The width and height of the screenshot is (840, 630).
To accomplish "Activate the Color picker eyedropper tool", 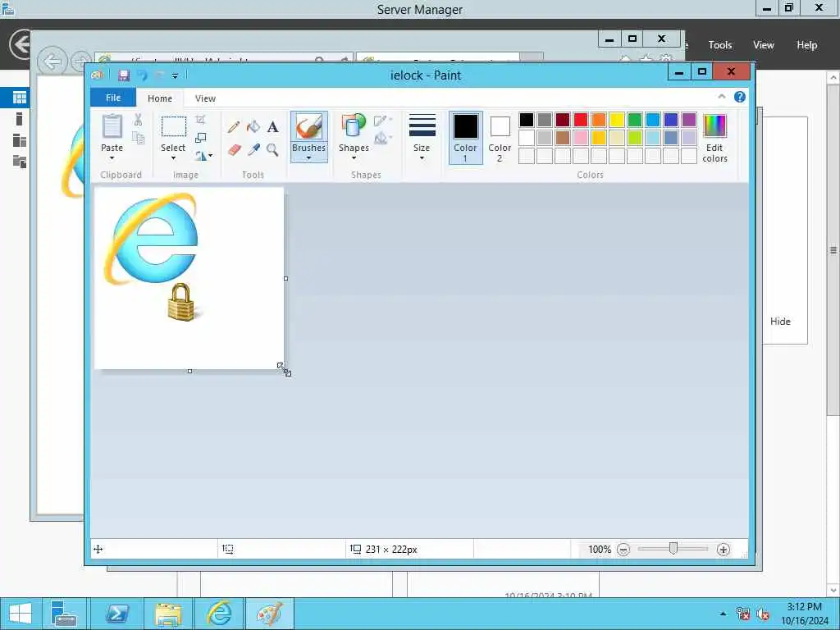I will pyautogui.click(x=253, y=149).
